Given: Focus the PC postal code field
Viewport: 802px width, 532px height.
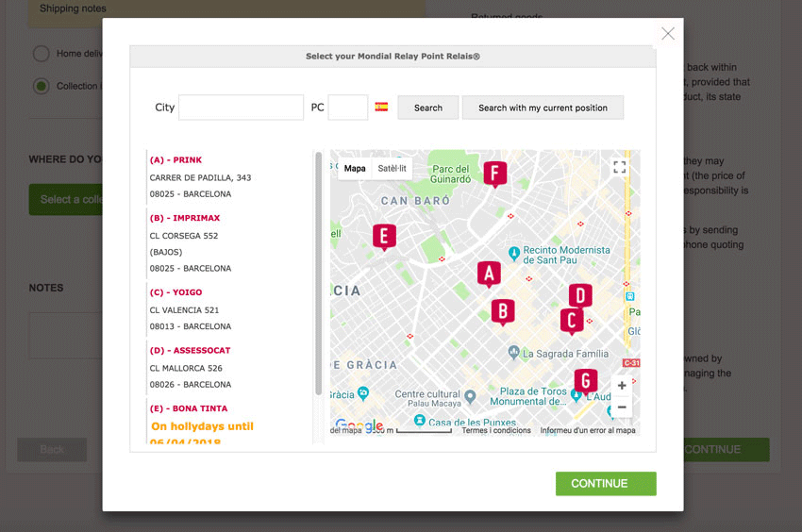Looking at the screenshot, I should pyautogui.click(x=348, y=108).
